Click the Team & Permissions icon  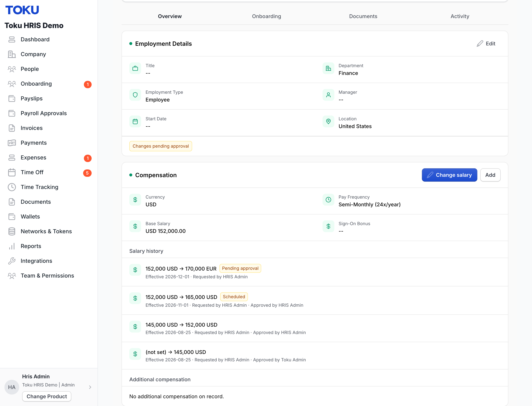(12, 276)
